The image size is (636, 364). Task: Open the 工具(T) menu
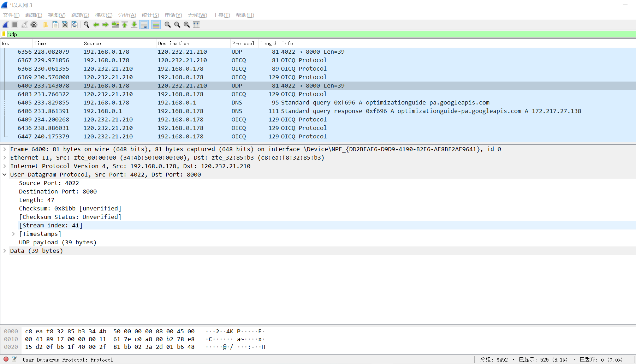pos(221,15)
